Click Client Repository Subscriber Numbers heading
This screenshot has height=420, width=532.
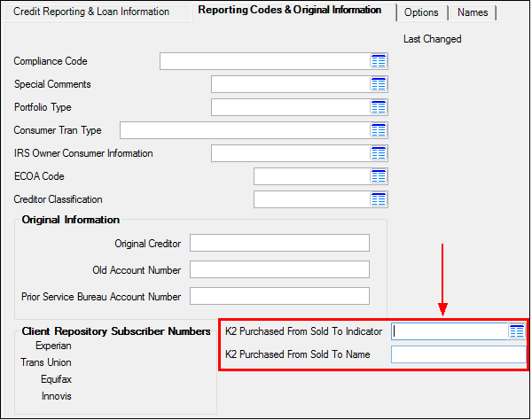(116, 331)
